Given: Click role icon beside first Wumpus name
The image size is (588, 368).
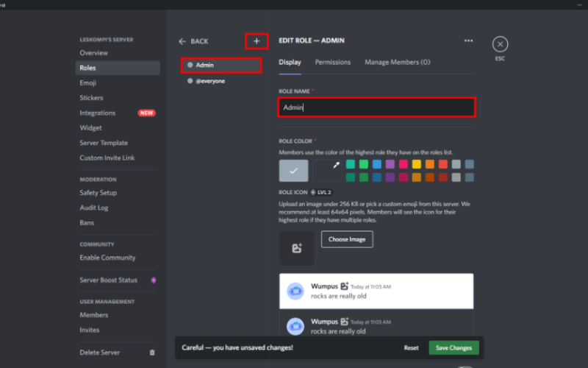Looking at the screenshot, I should (x=344, y=286).
